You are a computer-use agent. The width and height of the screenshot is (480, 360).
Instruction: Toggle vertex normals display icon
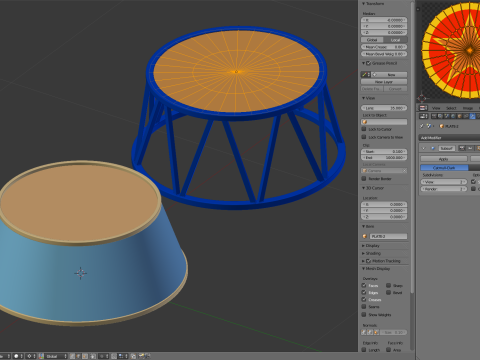[x=364, y=332]
